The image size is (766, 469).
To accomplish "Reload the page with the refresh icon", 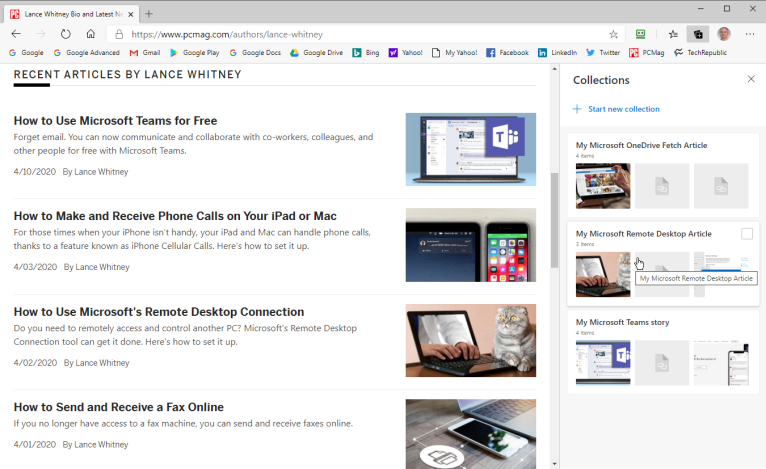I will click(65, 34).
